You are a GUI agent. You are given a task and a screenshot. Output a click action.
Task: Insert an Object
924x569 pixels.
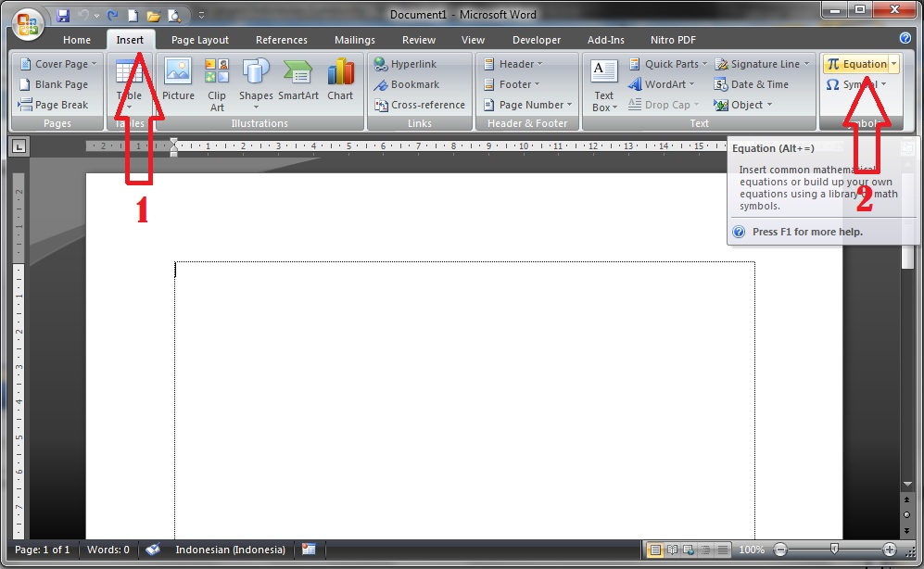[742, 105]
